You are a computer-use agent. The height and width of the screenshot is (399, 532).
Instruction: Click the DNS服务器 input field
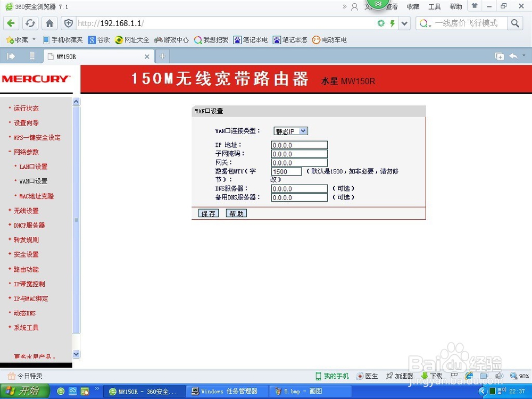coord(299,189)
